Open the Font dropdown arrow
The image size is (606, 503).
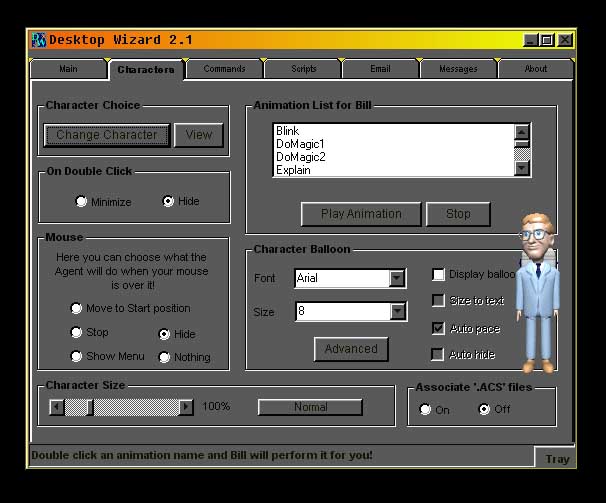pyautogui.click(x=397, y=278)
